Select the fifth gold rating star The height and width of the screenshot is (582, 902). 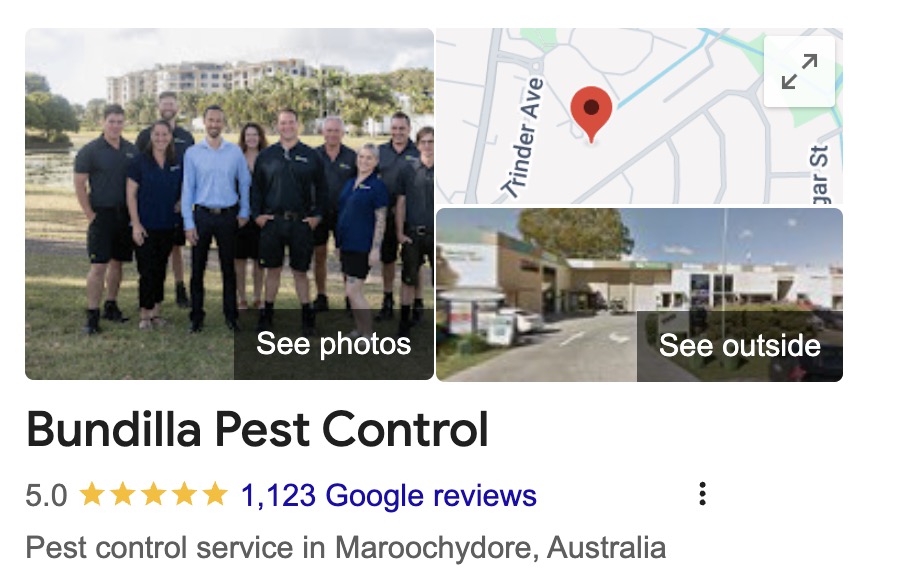[x=215, y=494]
